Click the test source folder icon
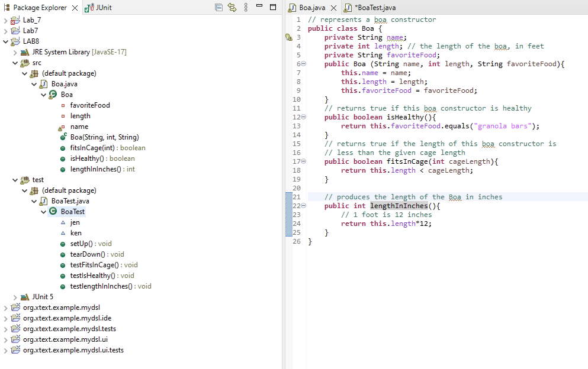Image resolution: width=588 pixels, height=369 pixels. pos(25,180)
